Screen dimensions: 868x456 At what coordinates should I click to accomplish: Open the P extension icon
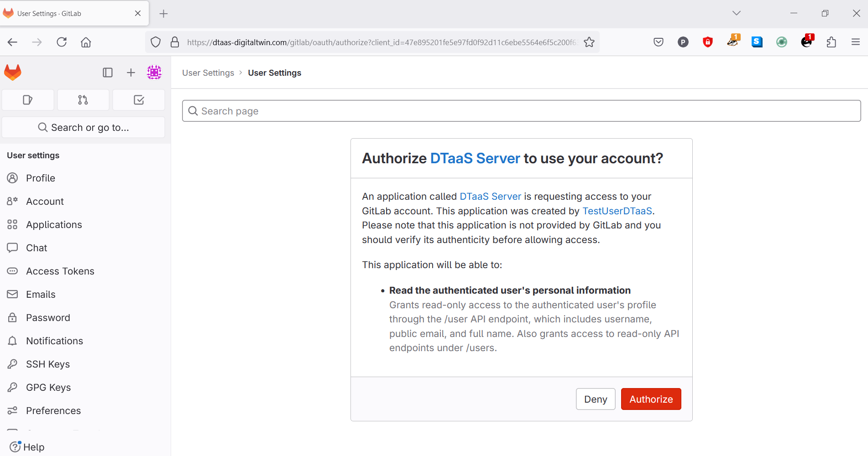pos(683,42)
